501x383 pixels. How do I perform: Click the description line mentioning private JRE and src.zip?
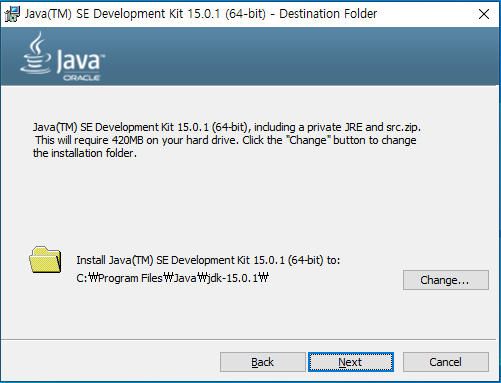coord(227,127)
